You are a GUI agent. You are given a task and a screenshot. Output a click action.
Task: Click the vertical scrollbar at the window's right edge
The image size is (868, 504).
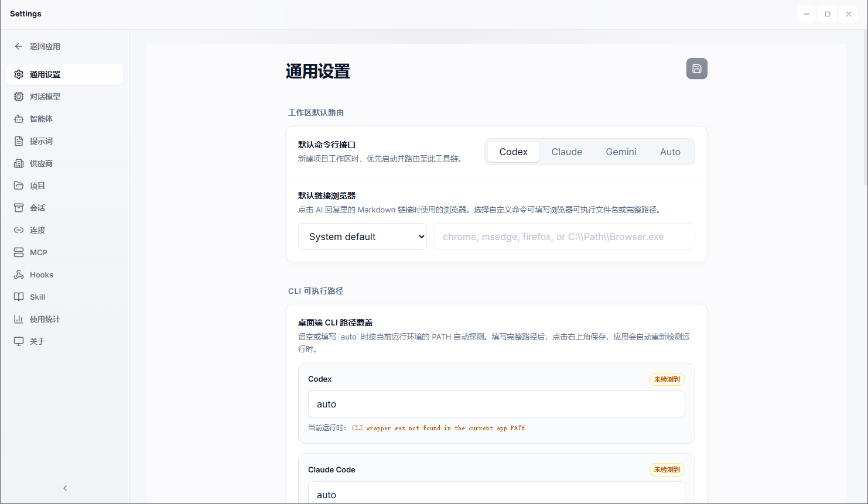866,108
